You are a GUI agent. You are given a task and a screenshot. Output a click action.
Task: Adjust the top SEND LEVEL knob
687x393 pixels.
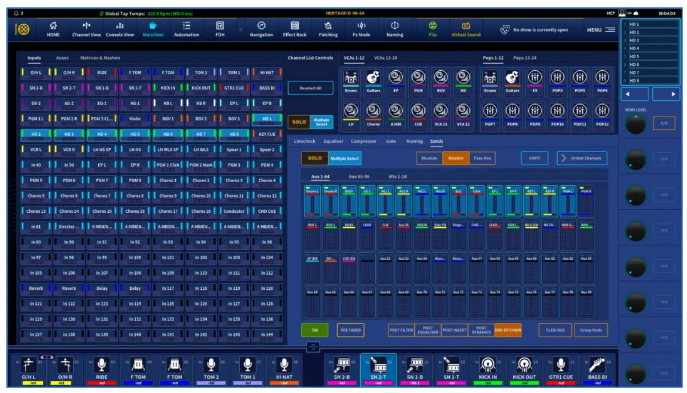click(635, 124)
